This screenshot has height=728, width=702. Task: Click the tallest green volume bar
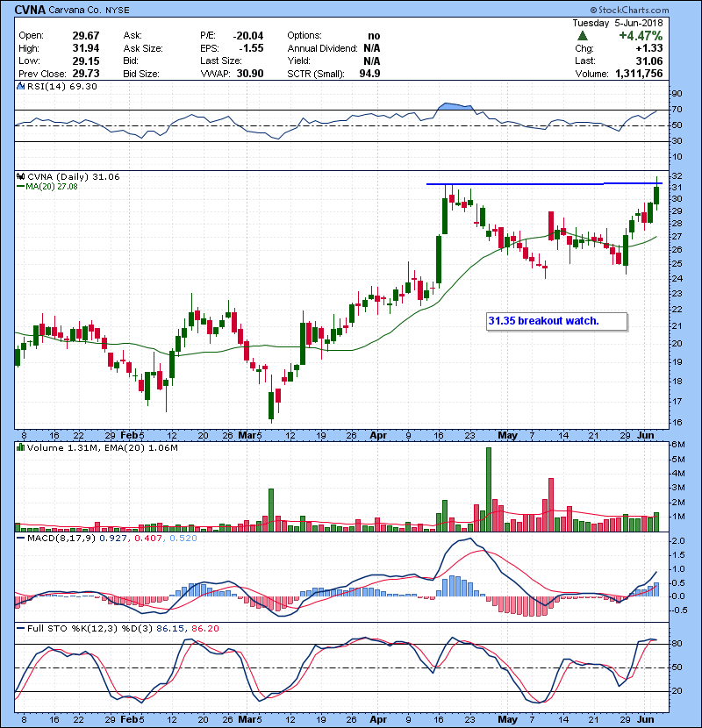pyautogui.click(x=488, y=489)
